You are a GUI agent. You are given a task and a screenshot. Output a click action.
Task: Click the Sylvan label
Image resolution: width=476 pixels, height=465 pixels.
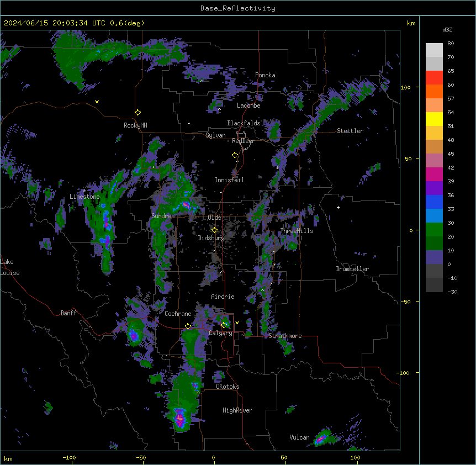pos(215,135)
